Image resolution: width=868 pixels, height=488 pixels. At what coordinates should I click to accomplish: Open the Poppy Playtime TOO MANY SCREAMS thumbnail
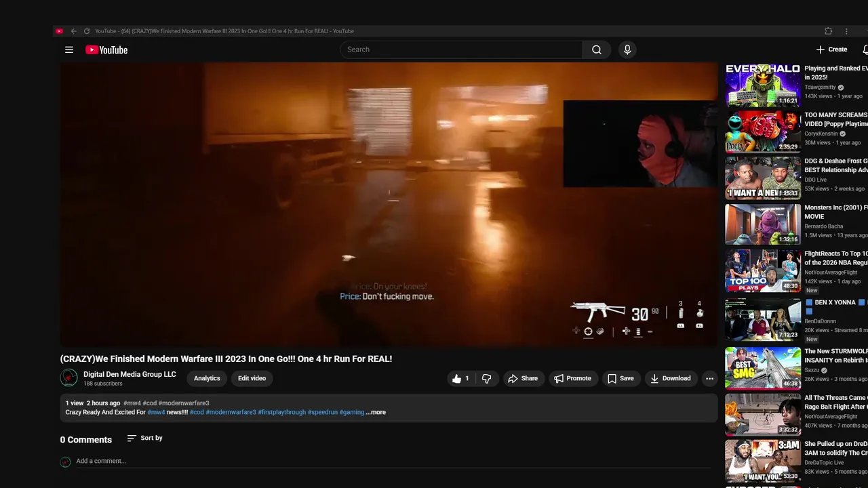tap(763, 131)
